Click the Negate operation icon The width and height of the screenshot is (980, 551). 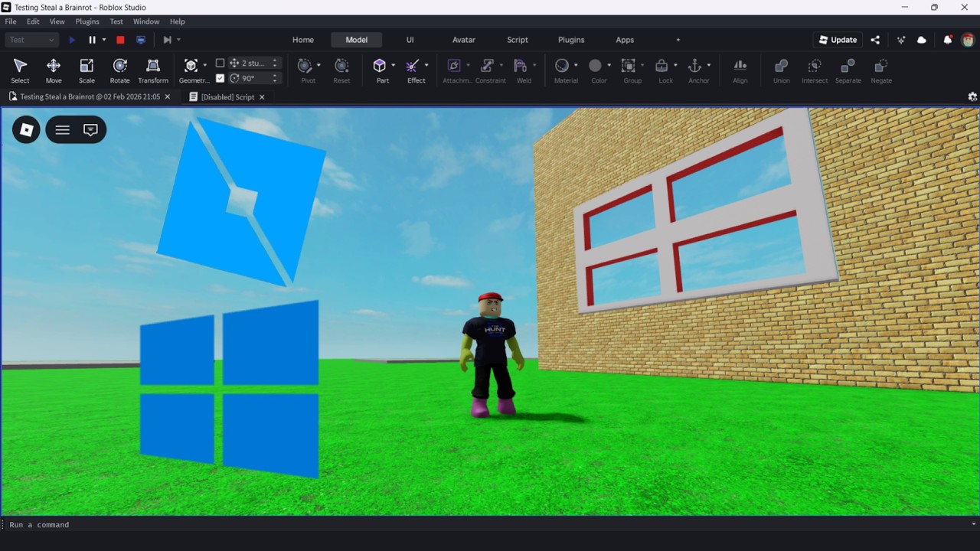click(881, 66)
